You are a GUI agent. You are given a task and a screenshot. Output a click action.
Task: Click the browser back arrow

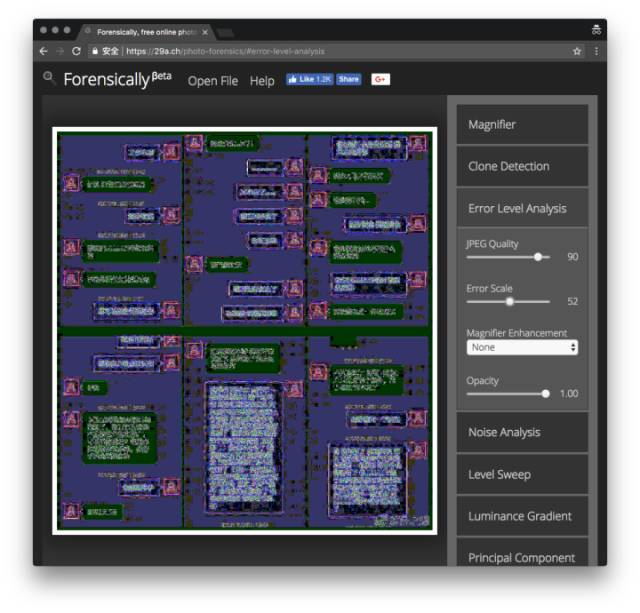(x=44, y=51)
